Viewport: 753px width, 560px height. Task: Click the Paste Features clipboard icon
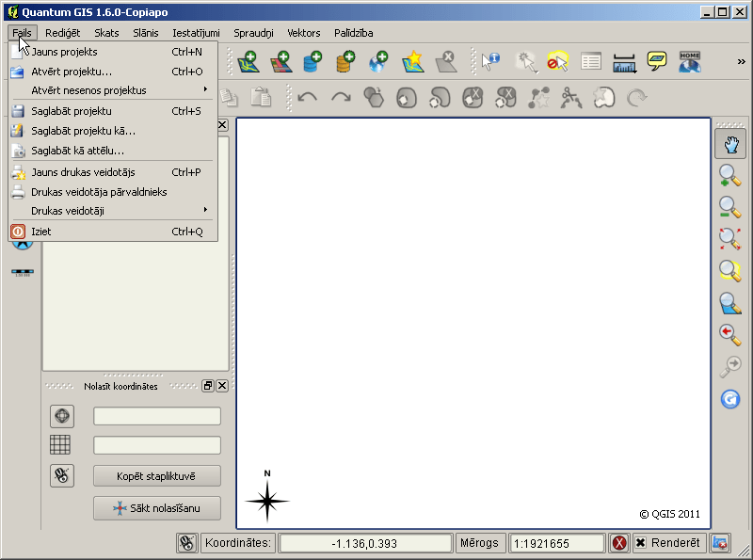coord(262,98)
